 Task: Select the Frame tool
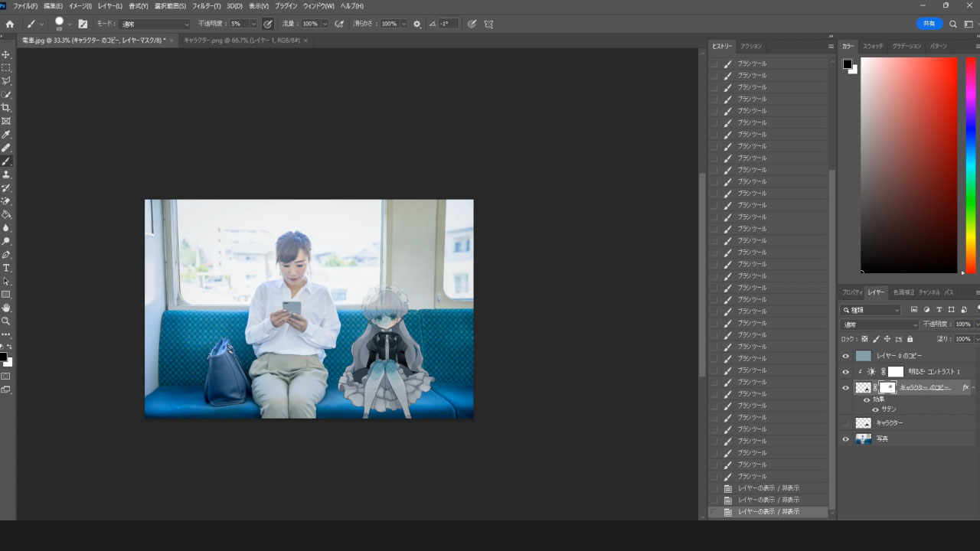click(6, 121)
